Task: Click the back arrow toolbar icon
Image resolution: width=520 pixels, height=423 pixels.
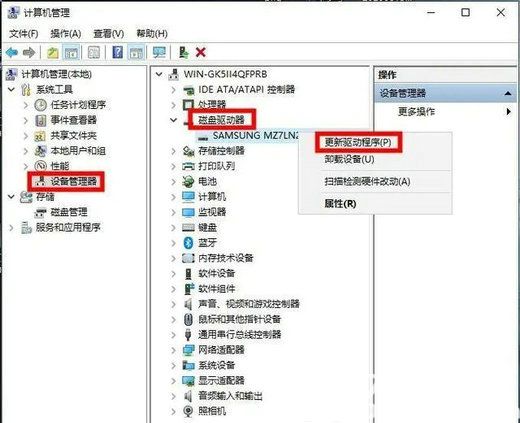Action: point(12,52)
